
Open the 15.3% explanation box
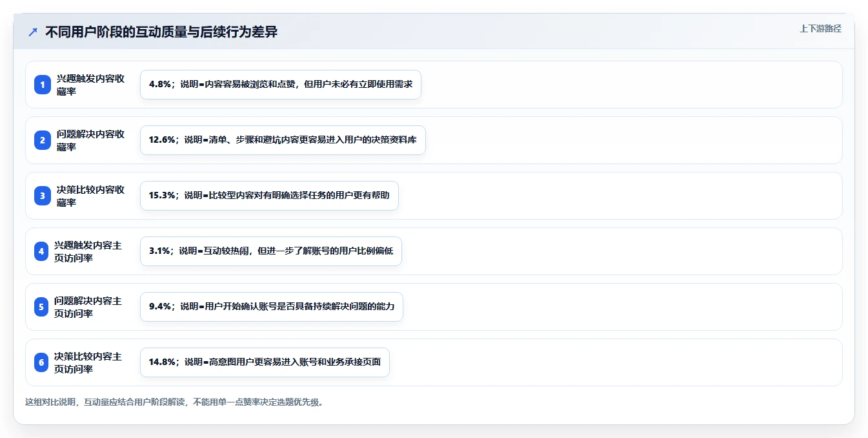pos(269,196)
